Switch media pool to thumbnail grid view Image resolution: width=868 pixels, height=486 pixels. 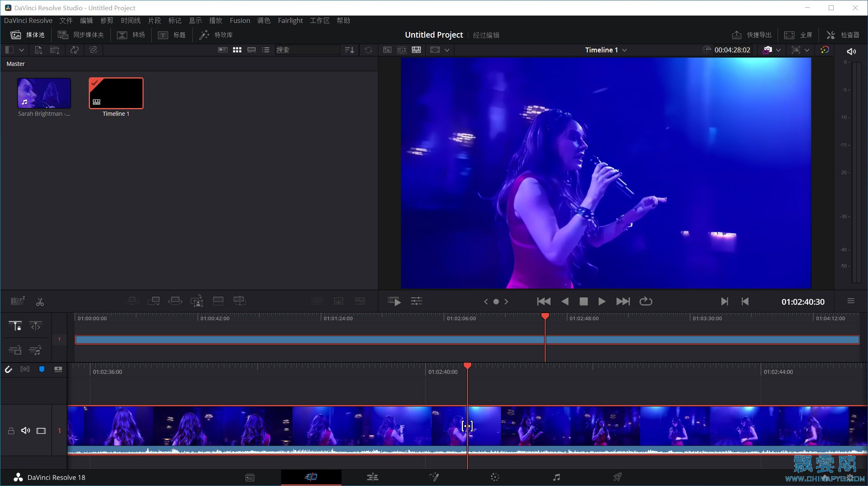click(x=237, y=50)
